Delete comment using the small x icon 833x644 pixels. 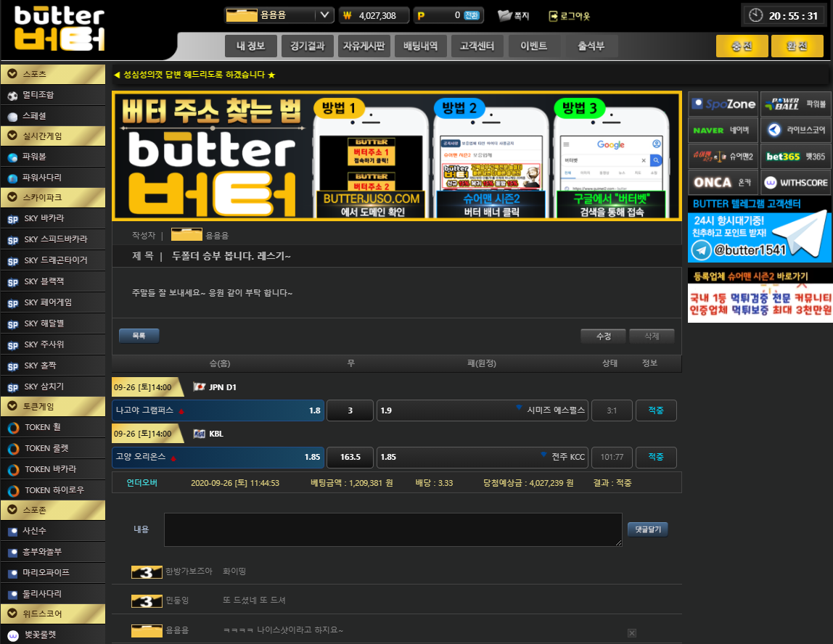point(631,633)
